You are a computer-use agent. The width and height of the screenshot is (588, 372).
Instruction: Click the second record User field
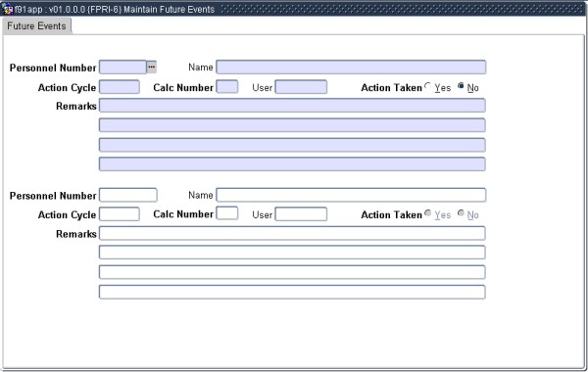click(301, 214)
